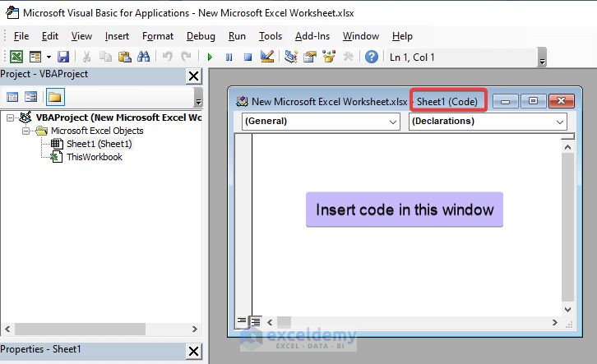Select Sheet1 (Sheet1) in project tree
Viewport: 597px width, 364px height.
(99, 144)
